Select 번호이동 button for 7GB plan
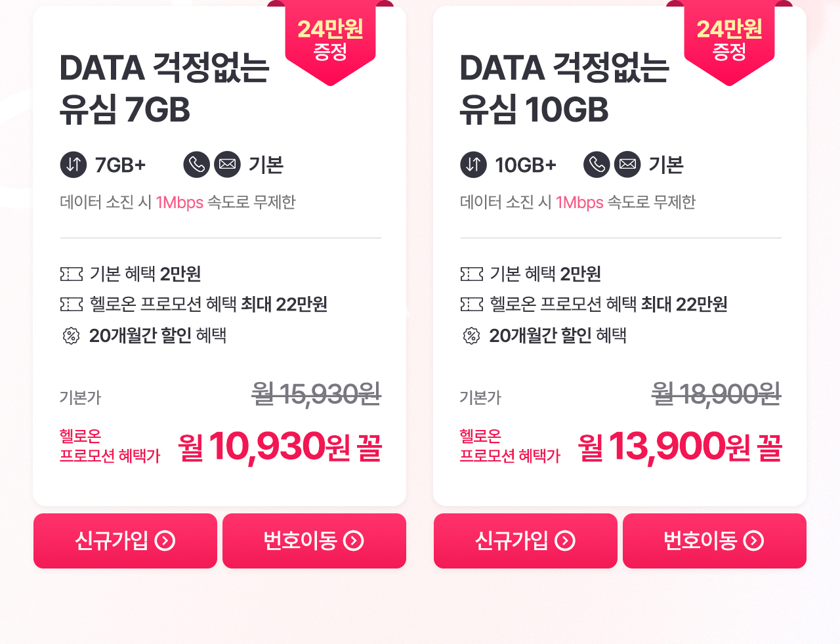This screenshot has width=840, height=644. (314, 541)
